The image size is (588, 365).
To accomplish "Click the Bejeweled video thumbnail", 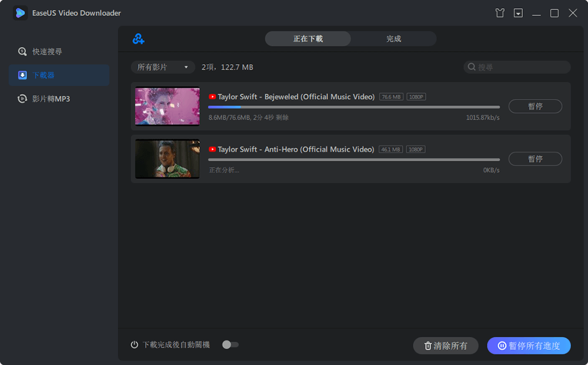I will [x=167, y=107].
